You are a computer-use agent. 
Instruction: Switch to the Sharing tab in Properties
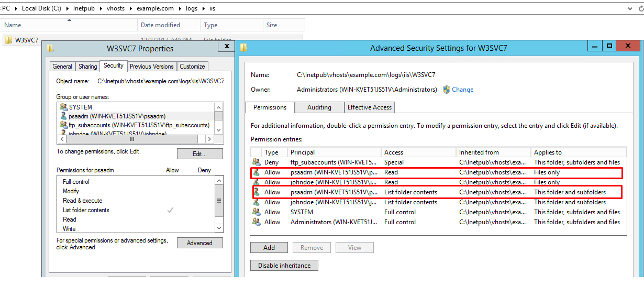click(87, 67)
